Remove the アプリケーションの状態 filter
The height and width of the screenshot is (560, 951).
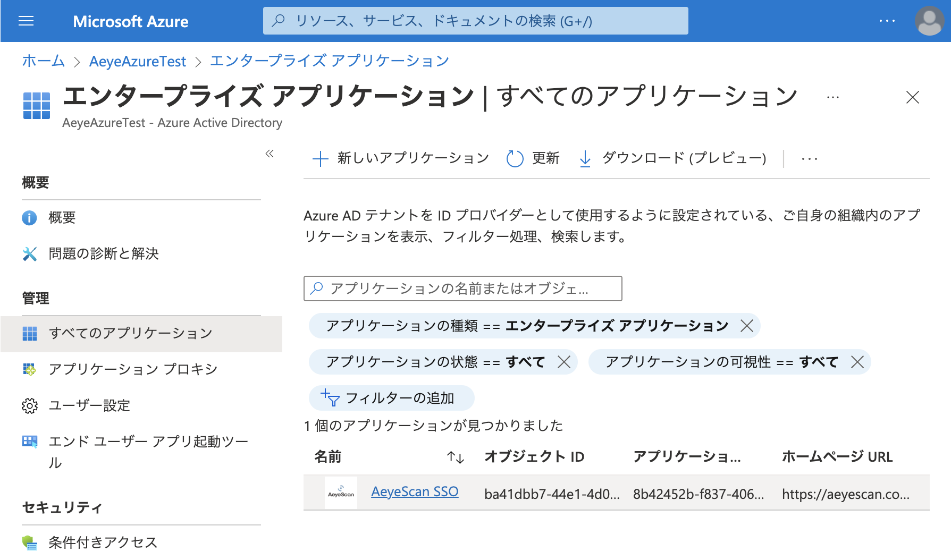(564, 362)
